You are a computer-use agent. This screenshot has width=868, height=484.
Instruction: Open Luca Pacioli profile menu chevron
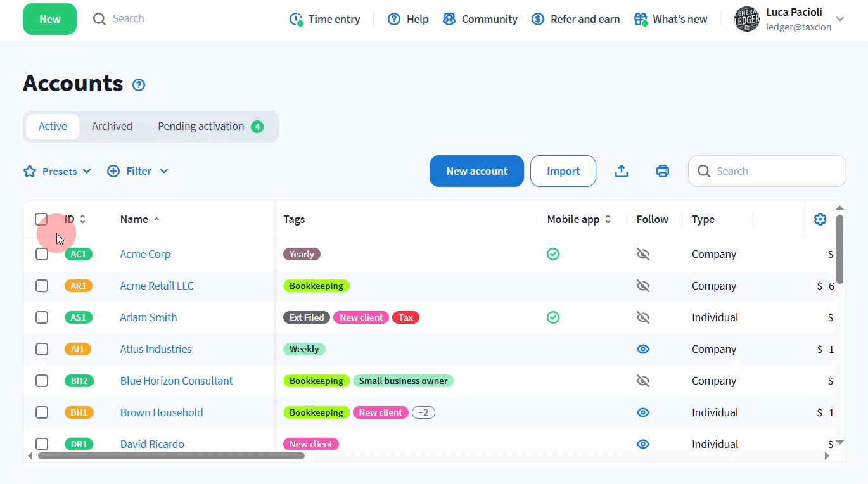coord(840,19)
